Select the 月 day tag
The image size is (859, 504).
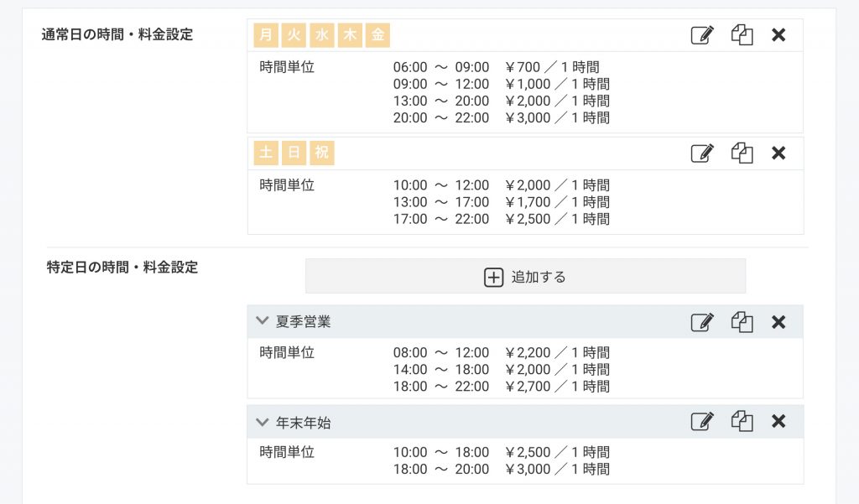pyautogui.click(x=266, y=35)
